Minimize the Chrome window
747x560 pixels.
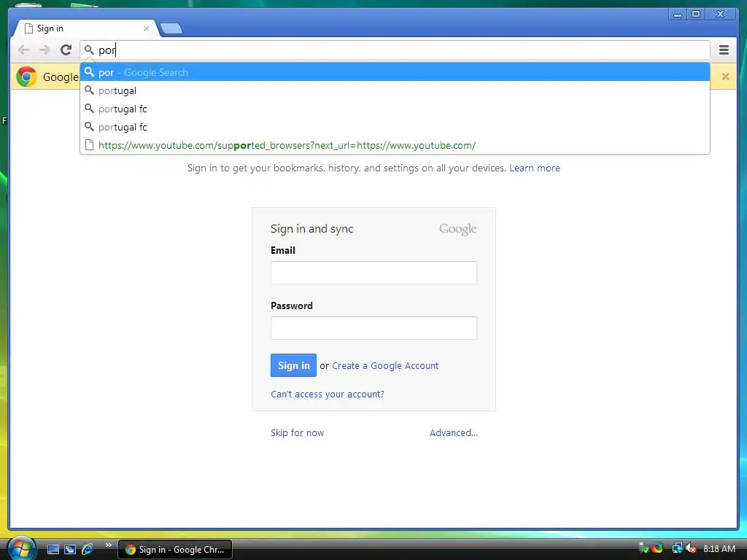677,15
